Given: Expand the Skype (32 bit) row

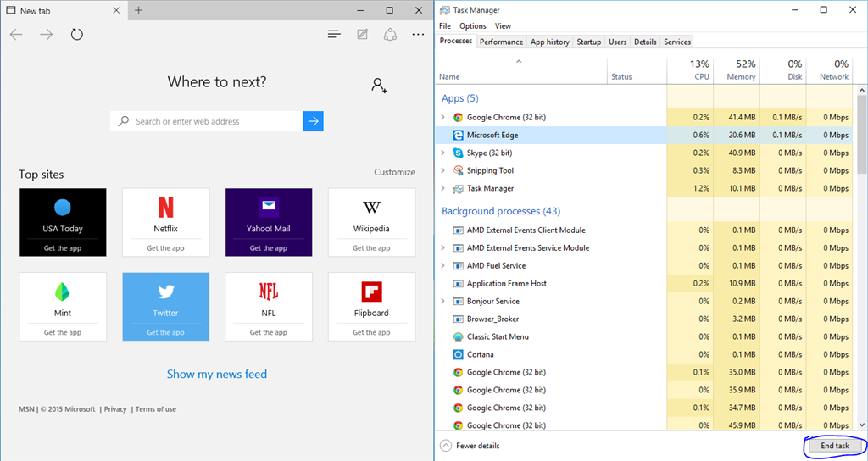Looking at the screenshot, I should pos(442,153).
